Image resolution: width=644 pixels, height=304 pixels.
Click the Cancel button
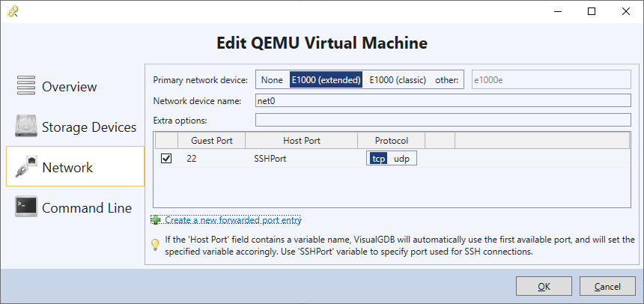tap(608, 286)
